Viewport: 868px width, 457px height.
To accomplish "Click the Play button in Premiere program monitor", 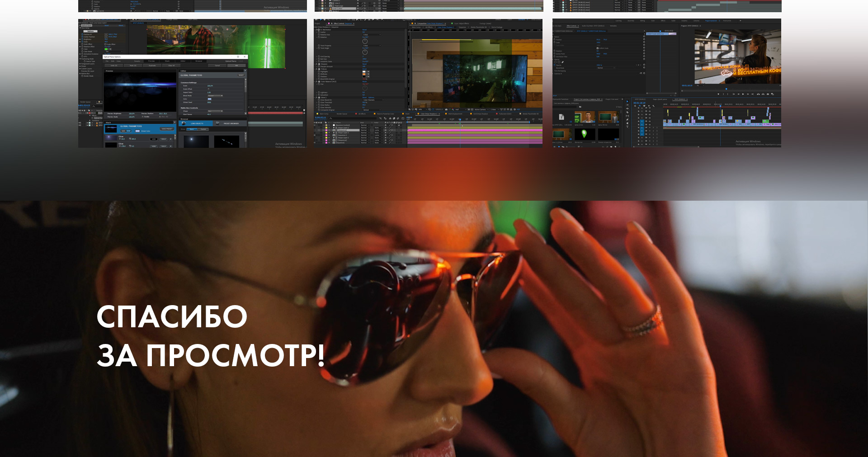I will (743, 94).
